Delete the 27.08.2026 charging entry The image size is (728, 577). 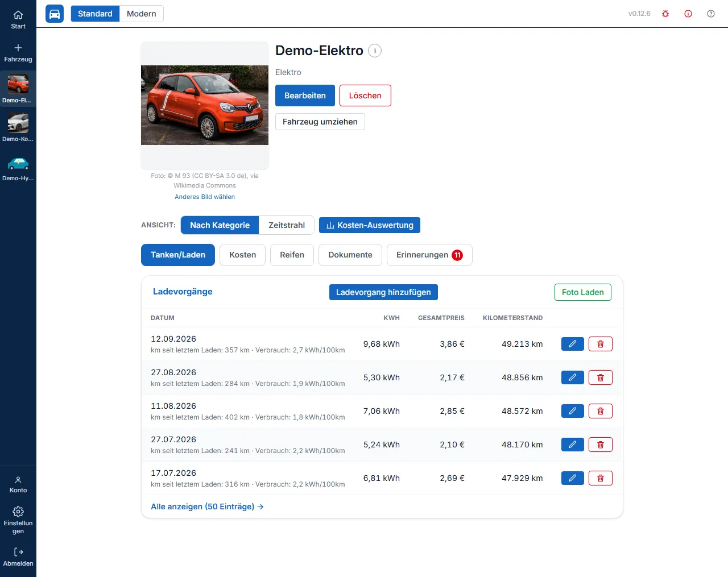point(601,377)
